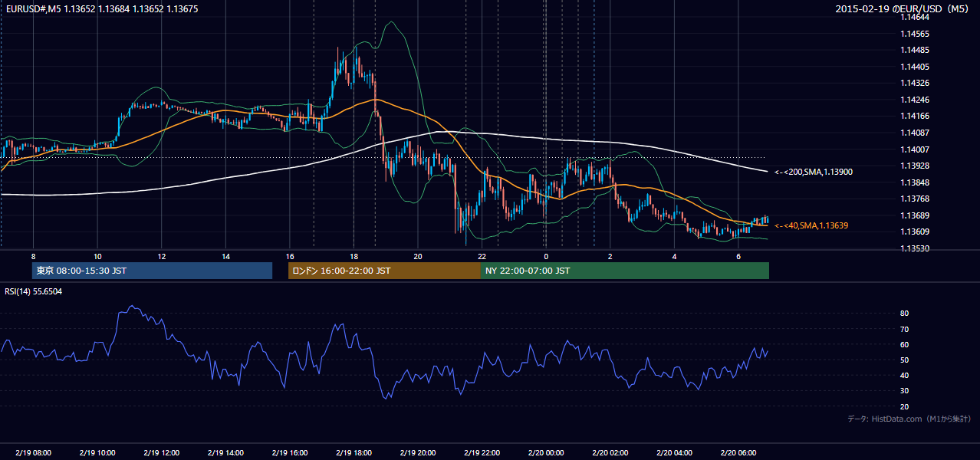Click the 40 SMA 1.13639 label
Screen dimensions: 980x460
811,226
